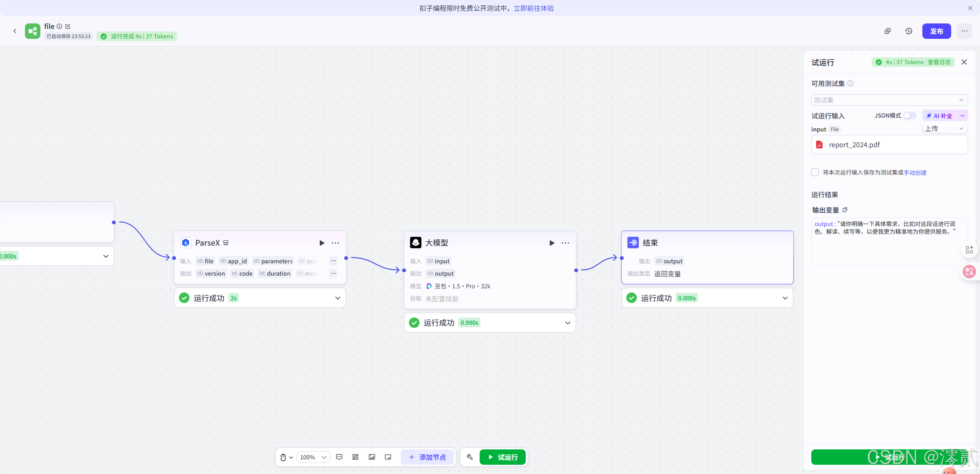The height and width of the screenshot is (474, 980).
Task: Click the debug wrench icon near 试运行
Action: 470,457
